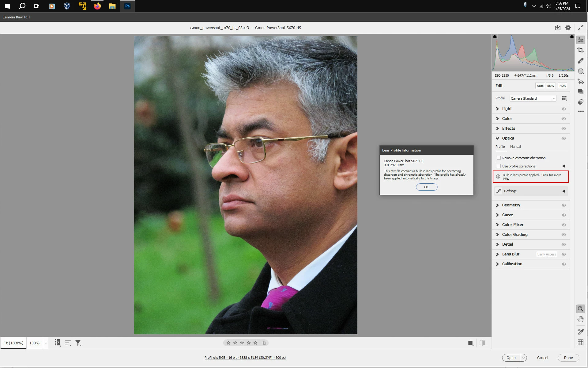Viewport: 588px width, 368px height.
Task: Select the Healing brush tool
Action: click(x=580, y=61)
